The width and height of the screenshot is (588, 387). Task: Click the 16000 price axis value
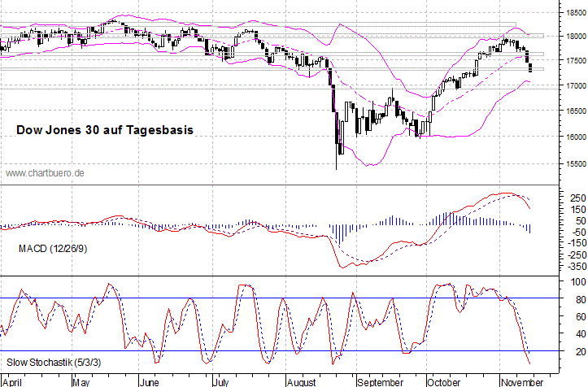pos(576,137)
